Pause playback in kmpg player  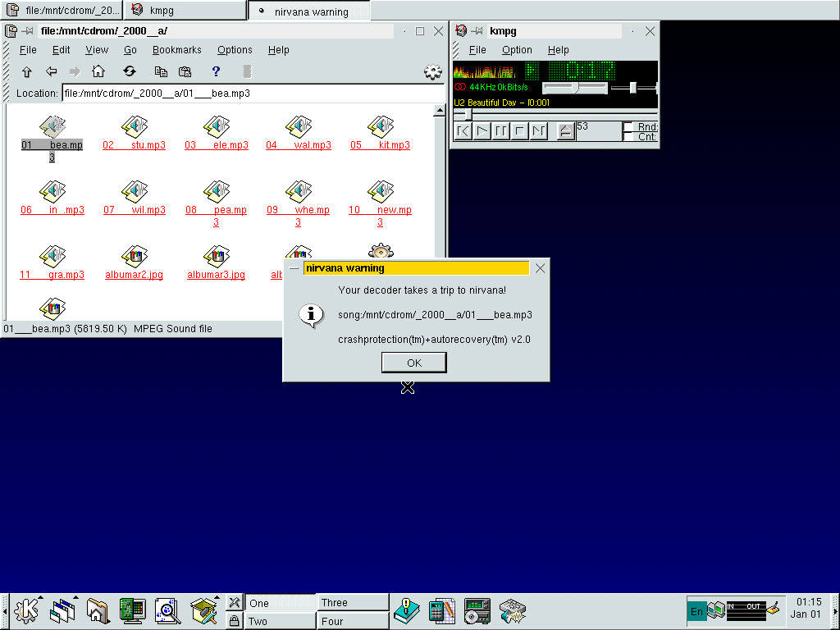click(x=500, y=131)
